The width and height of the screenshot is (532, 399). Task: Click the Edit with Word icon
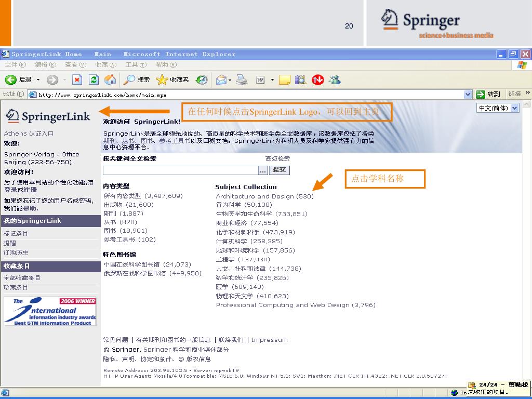click(x=260, y=80)
